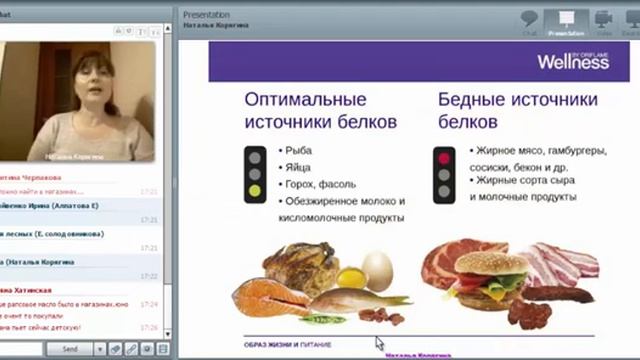640x360 pixels.
Task: Click the chat panel scrollbar thumb
Action: tap(168, 159)
